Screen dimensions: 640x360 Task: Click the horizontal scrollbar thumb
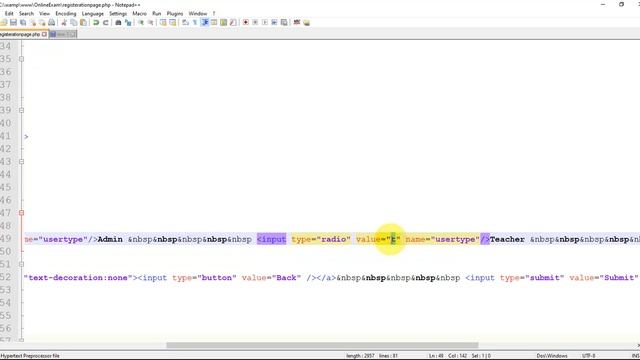tap(322, 345)
